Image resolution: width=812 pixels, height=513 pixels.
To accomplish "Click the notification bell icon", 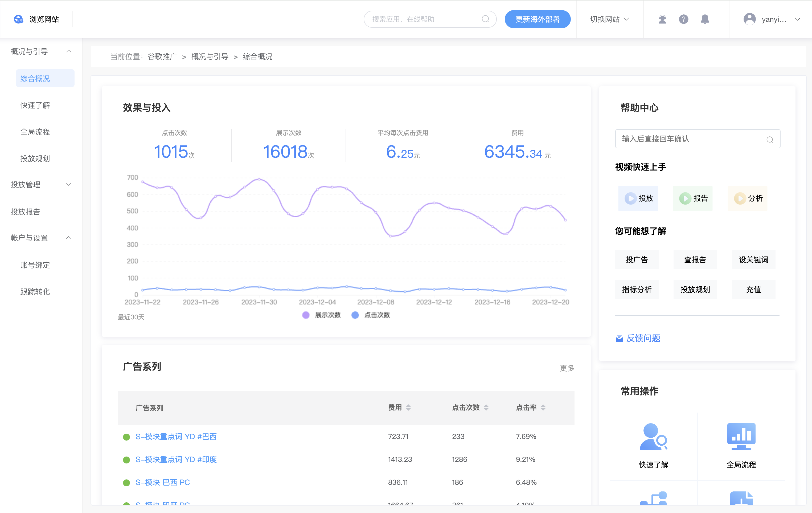I will (704, 19).
